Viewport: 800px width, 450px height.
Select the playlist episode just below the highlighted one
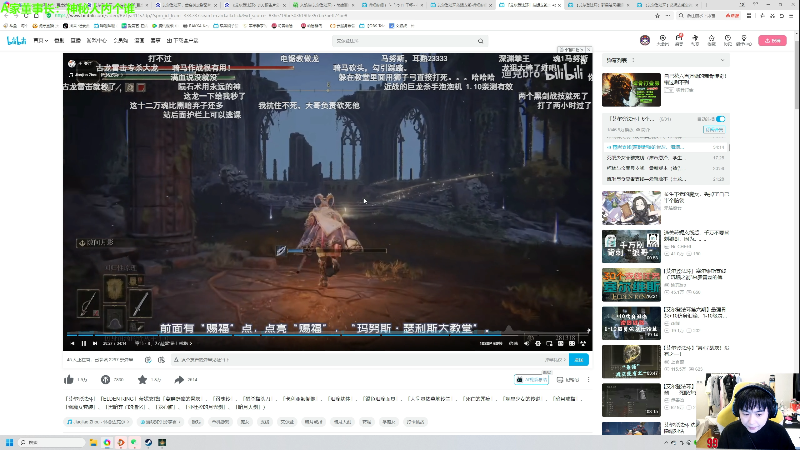(665, 158)
